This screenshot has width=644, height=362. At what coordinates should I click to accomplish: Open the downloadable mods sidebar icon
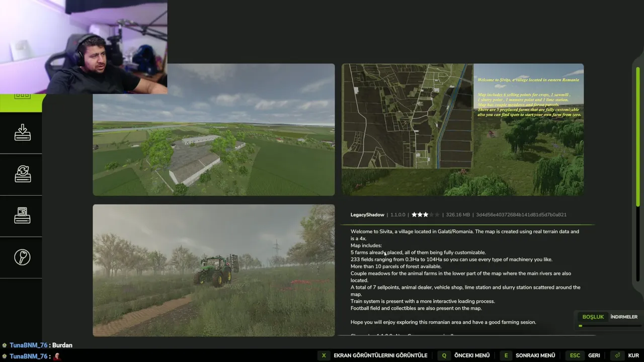22,133
